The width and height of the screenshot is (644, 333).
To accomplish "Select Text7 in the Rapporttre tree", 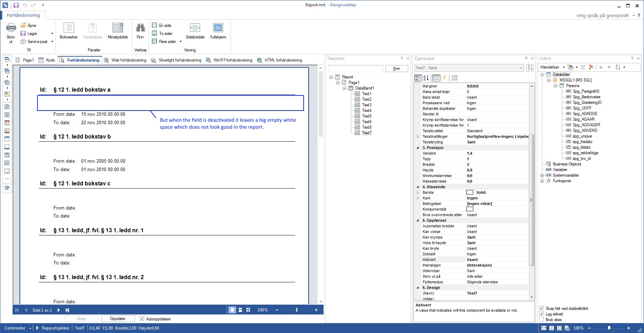I will (x=367, y=133).
